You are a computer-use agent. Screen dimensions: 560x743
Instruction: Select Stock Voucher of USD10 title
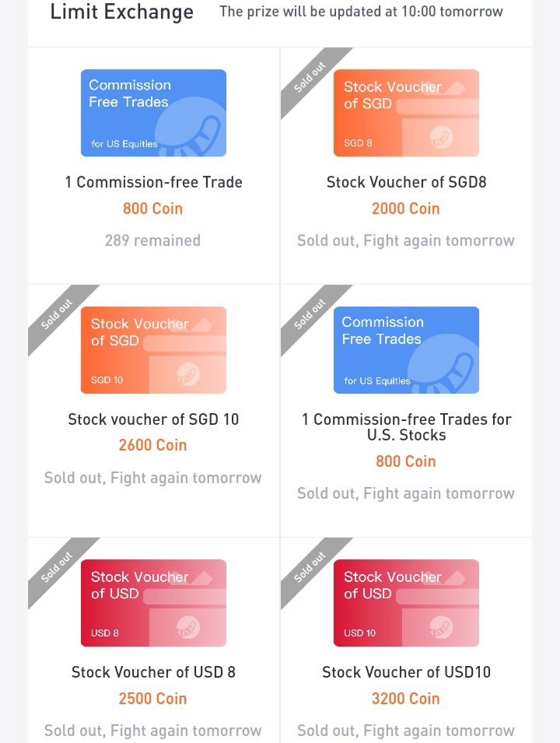(407, 672)
